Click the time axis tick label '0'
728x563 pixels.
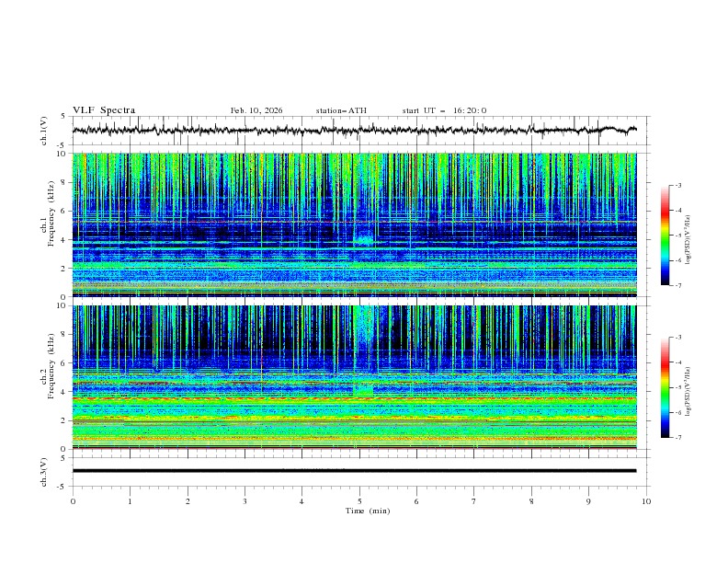73,501
